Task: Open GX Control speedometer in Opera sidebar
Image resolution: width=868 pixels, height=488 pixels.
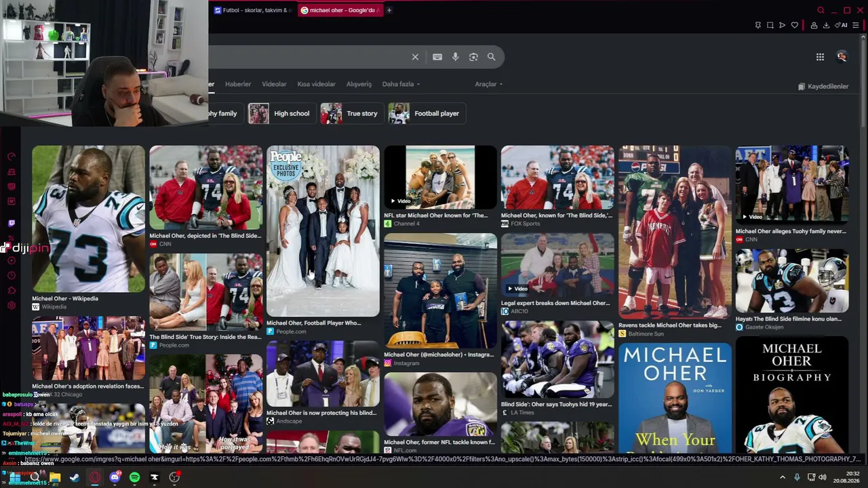Action: click(x=11, y=157)
